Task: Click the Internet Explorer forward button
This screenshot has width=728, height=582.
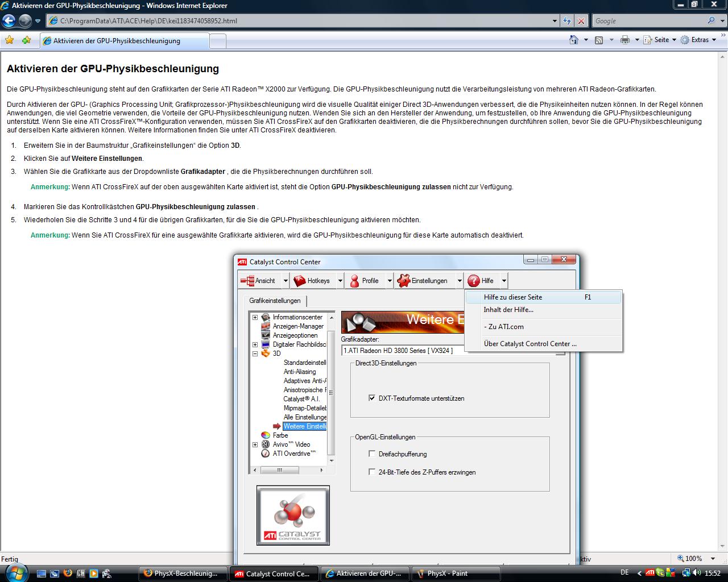Action: (25, 21)
